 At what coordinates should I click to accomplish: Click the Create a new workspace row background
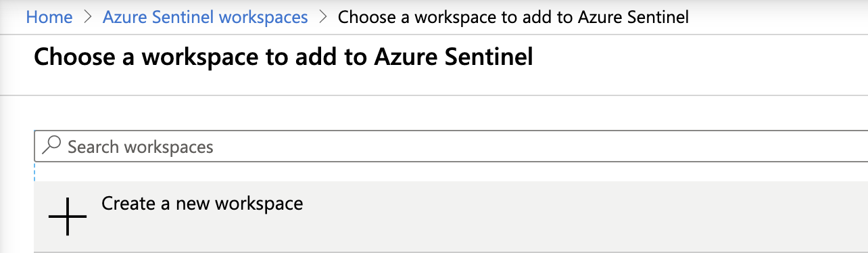click(x=451, y=216)
